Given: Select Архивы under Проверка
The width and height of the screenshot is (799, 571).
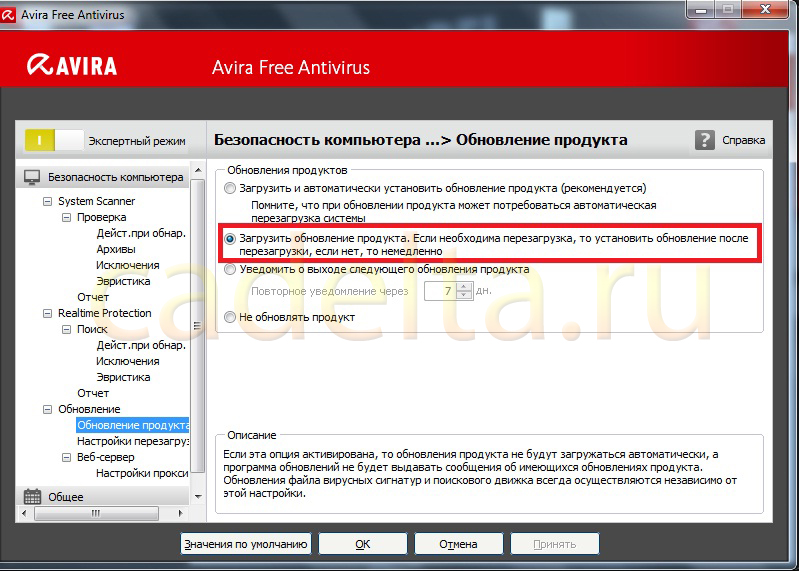Looking at the screenshot, I should [116, 250].
